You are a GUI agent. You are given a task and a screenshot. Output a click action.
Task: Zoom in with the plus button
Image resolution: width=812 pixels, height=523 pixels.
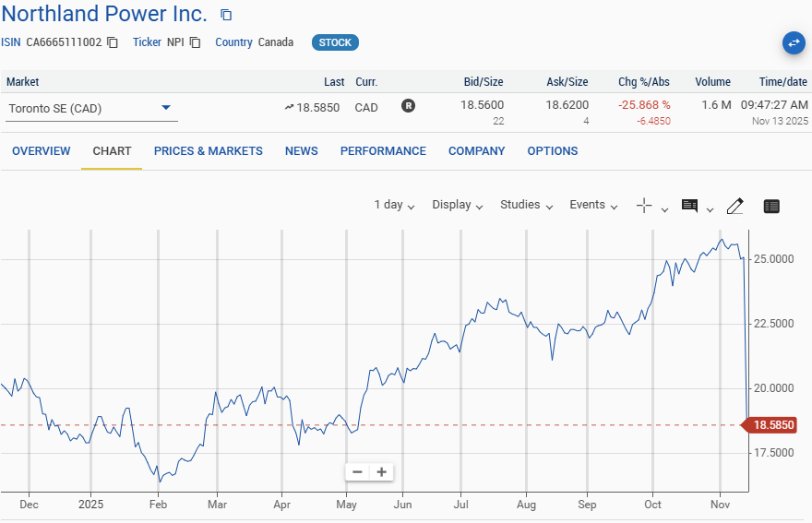(x=382, y=471)
